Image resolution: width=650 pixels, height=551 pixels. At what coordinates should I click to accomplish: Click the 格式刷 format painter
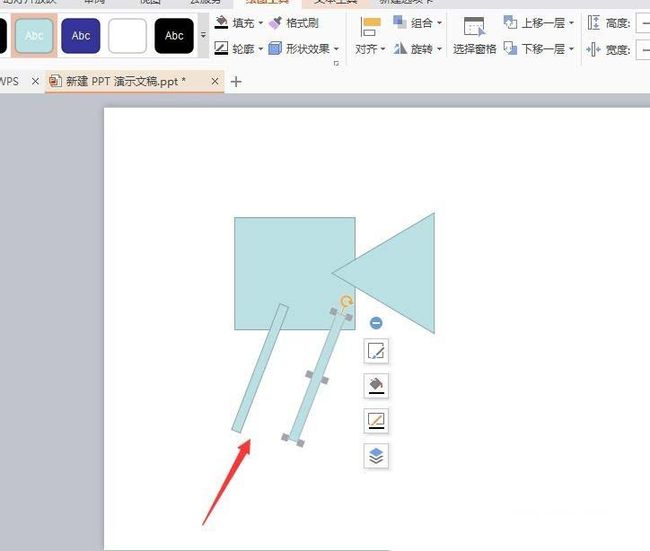(x=293, y=23)
